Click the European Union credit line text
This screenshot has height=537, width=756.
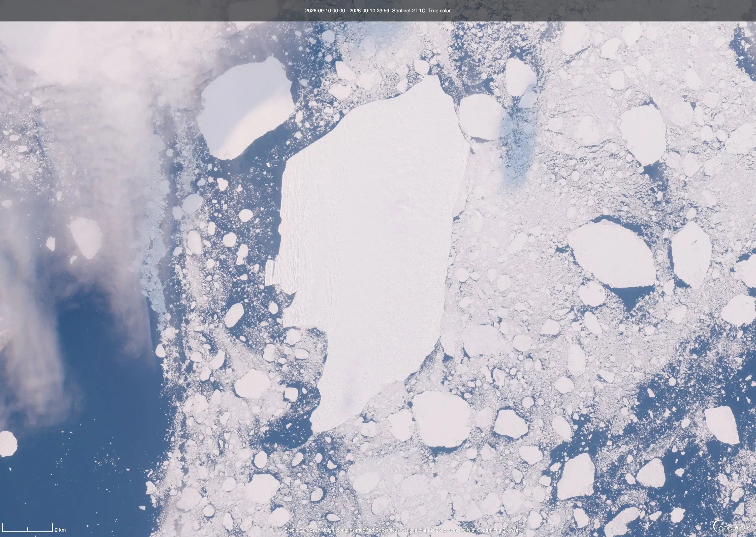click(x=402, y=530)
